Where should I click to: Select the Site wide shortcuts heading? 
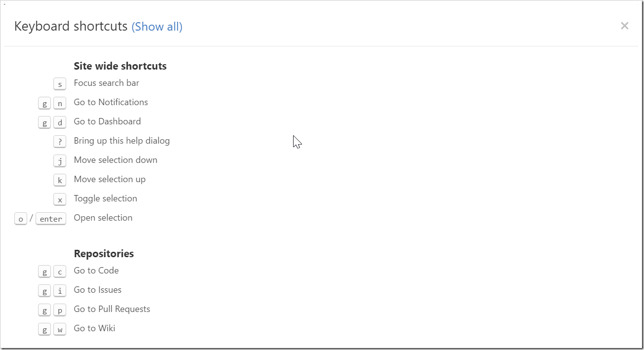[120, 66]
